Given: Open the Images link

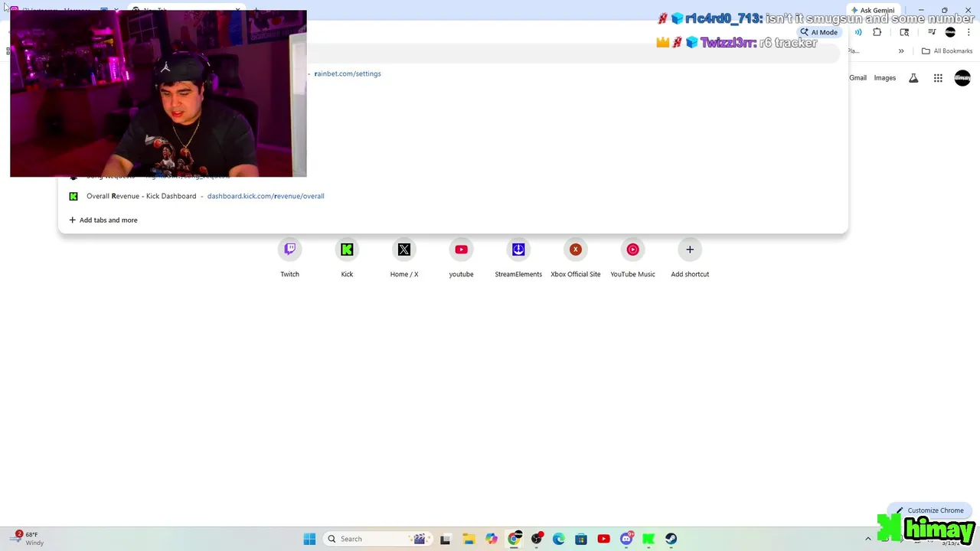Looking at the screenshot, I should 885,78.
